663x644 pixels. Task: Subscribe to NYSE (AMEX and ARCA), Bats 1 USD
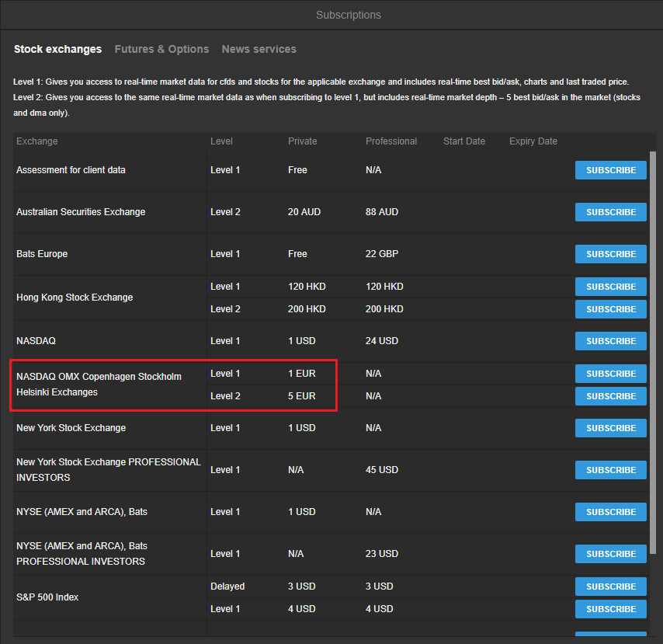(x=610, y=512)
